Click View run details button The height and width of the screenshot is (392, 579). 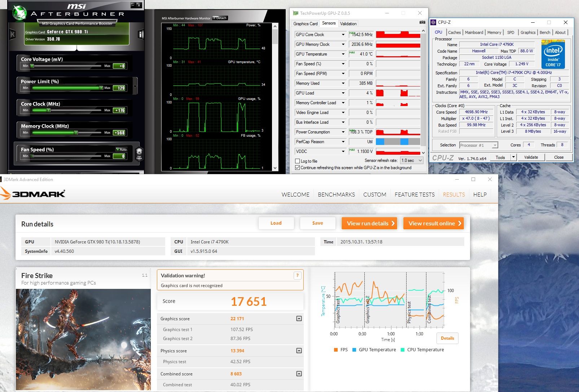(369, 223)
